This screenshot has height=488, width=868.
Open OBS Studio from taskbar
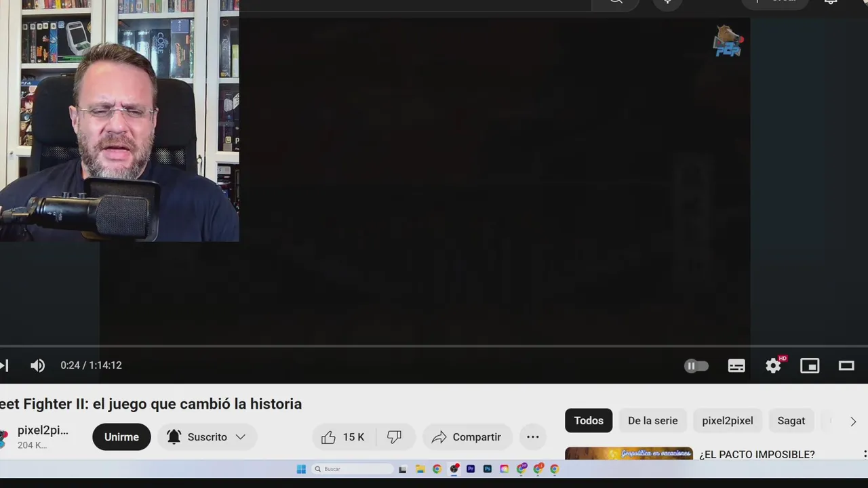pyautogui.click(x=454, y=469)
